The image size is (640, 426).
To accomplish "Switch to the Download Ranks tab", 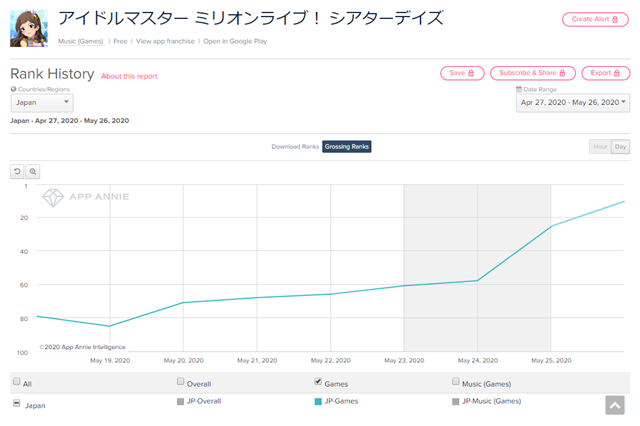I will click(295, 146).
